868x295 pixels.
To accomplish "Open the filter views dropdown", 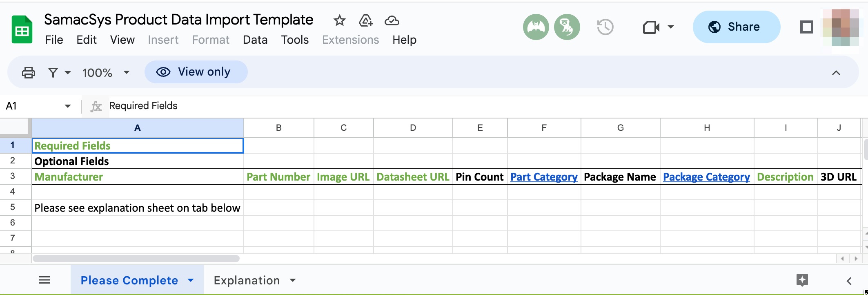I will point(59,73).
